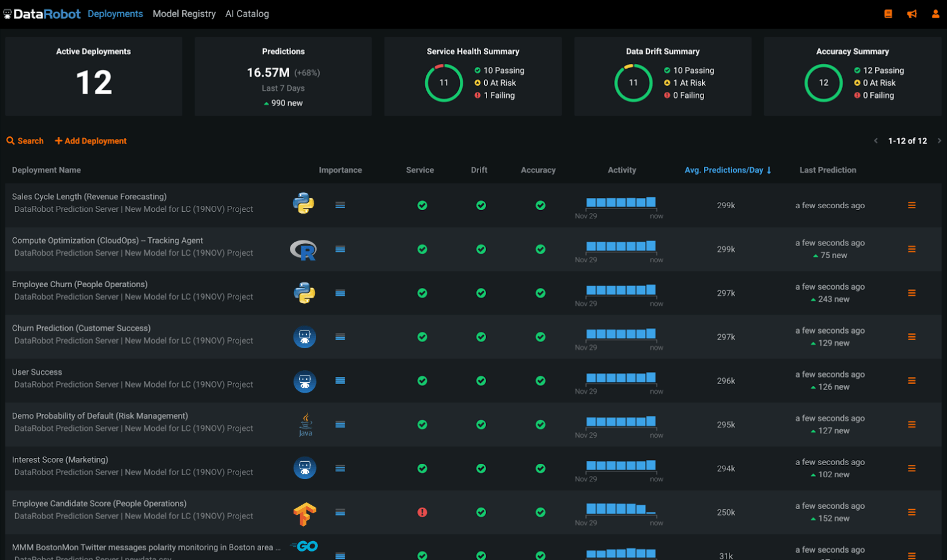Screen dimensions: 947x560
Task: Toggle Avg. Predictions/Day sort order
Action: pyautogui.click(x=728, y=170)
